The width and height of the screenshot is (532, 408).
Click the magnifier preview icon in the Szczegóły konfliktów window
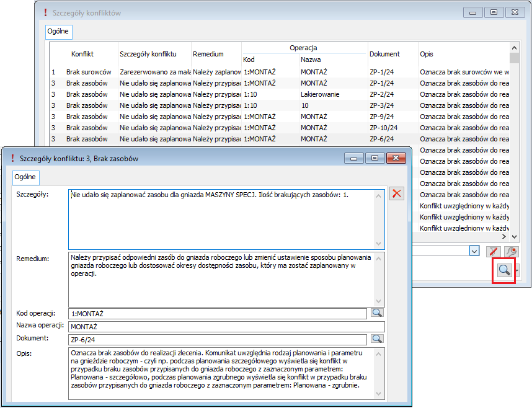pyautogui.click(x=504, y=270)
